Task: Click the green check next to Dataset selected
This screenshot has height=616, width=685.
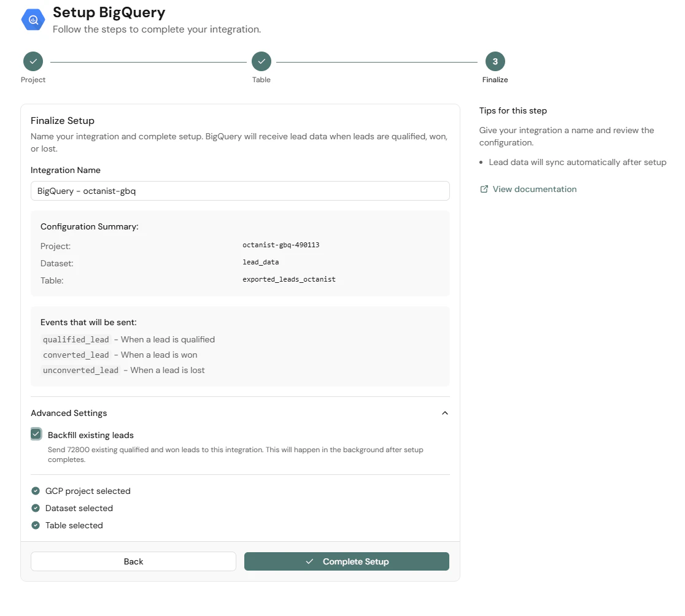Action: pyautogui.click(x=36, y=508)
